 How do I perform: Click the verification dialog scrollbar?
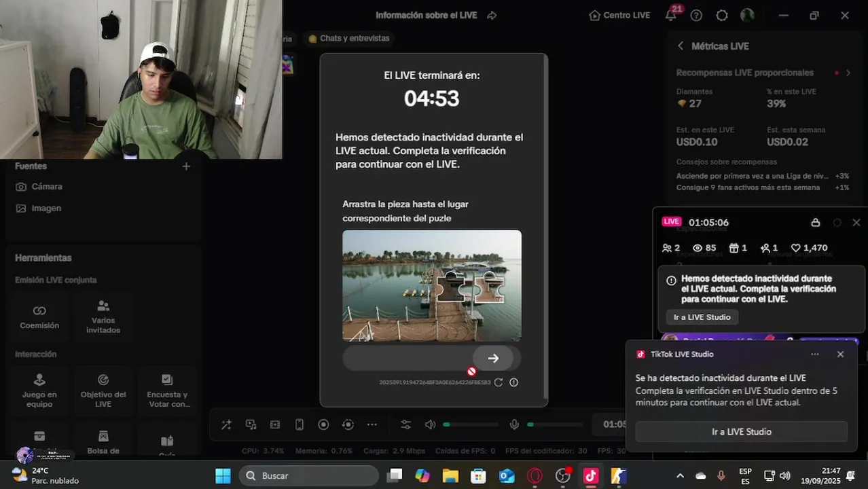coord(545,228)
